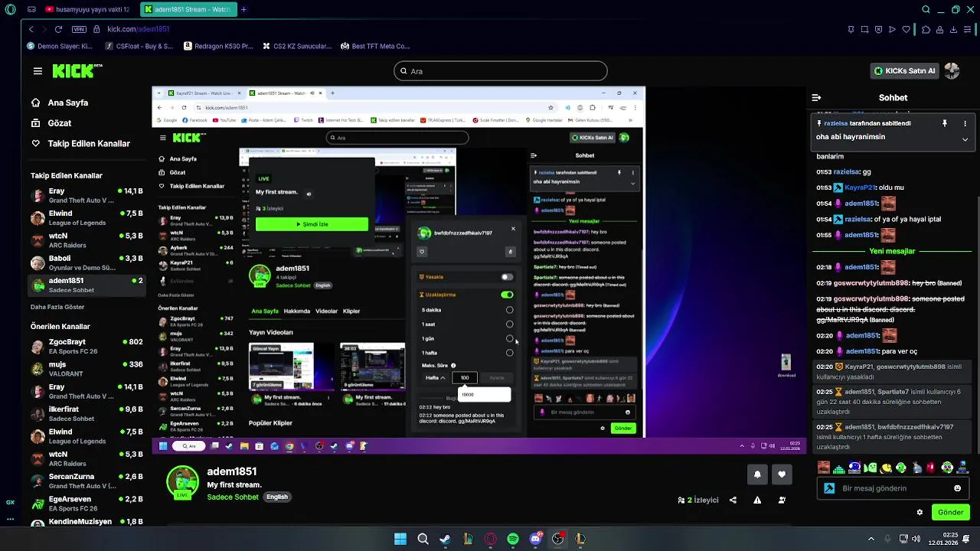Collapse the Sohbet chat panel icon

(x=816, y=98)
